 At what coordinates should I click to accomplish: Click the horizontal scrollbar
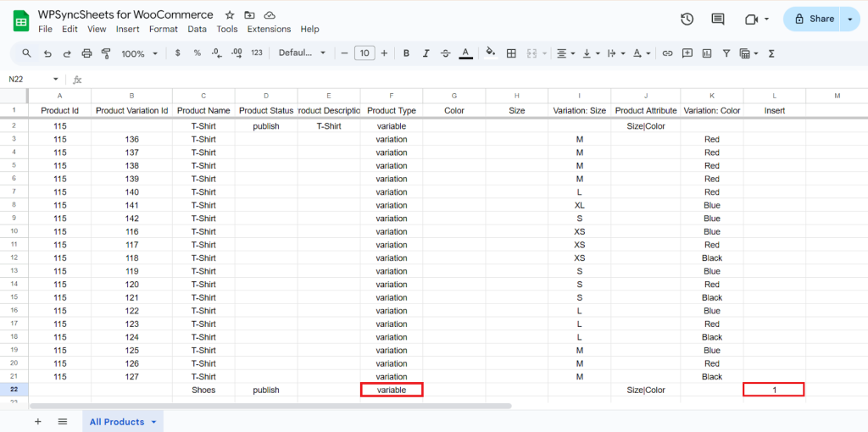(270, 406)
